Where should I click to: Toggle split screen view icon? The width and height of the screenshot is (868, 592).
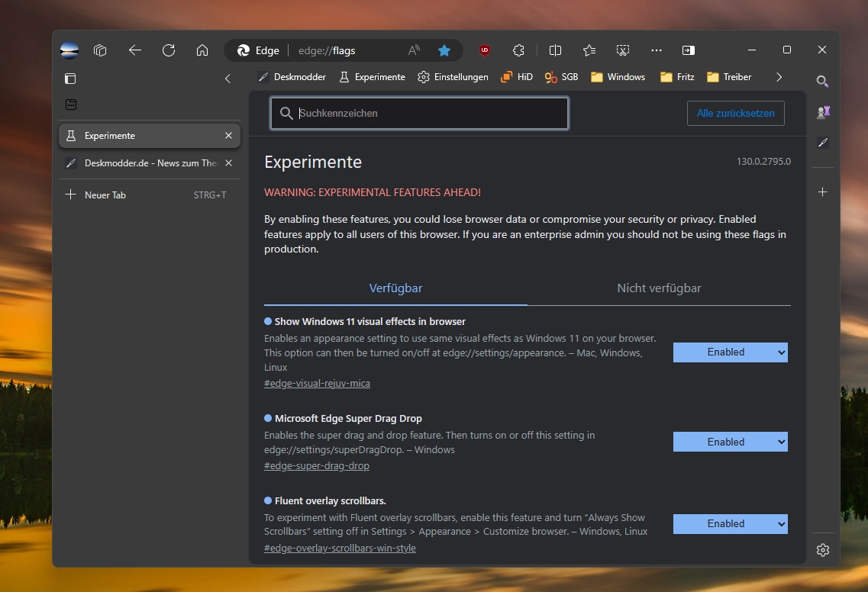[x=555, y=50]
